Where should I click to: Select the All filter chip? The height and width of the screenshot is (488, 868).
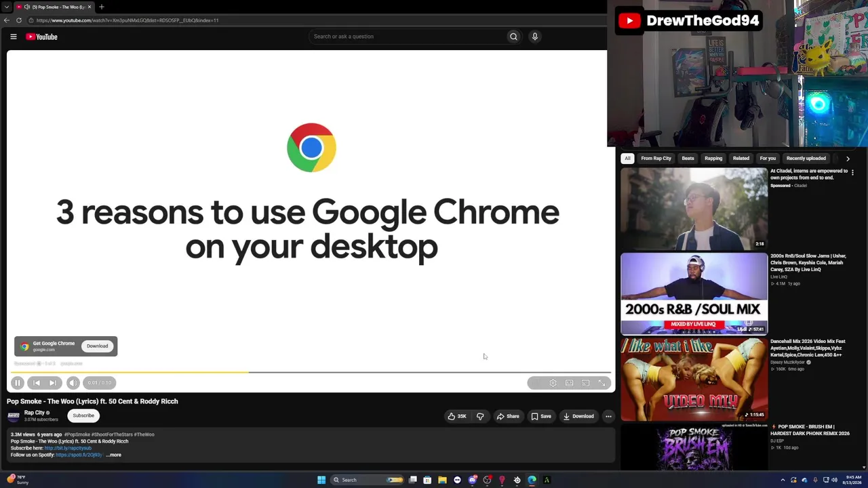[627, 159]
